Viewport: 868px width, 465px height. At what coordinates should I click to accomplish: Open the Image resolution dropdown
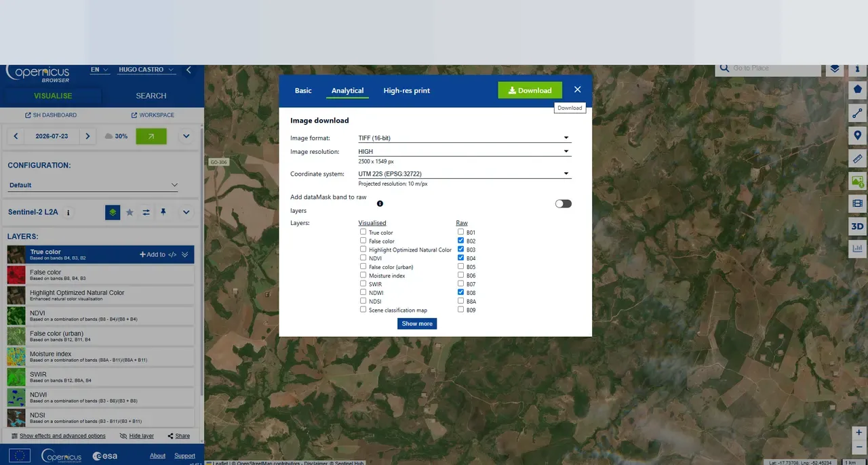pyautogui.click(x=465, y=151)
